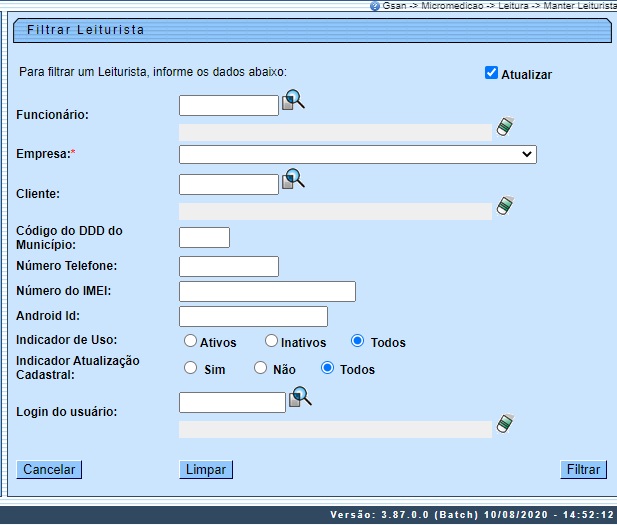The height and width of the screenshot is (525, 617).
Task: Toggle the Atualizar checkbox
Action: (x=491, y=73)
